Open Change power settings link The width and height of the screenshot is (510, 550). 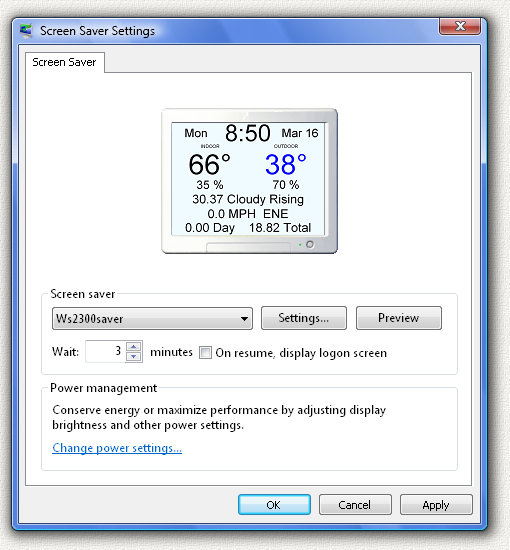click(x=117, y=448)
